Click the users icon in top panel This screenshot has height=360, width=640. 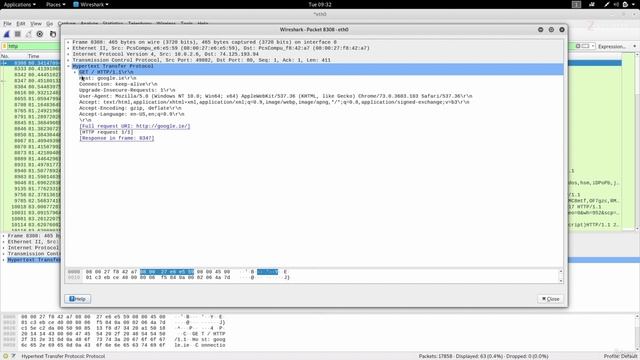coord(592,4)
